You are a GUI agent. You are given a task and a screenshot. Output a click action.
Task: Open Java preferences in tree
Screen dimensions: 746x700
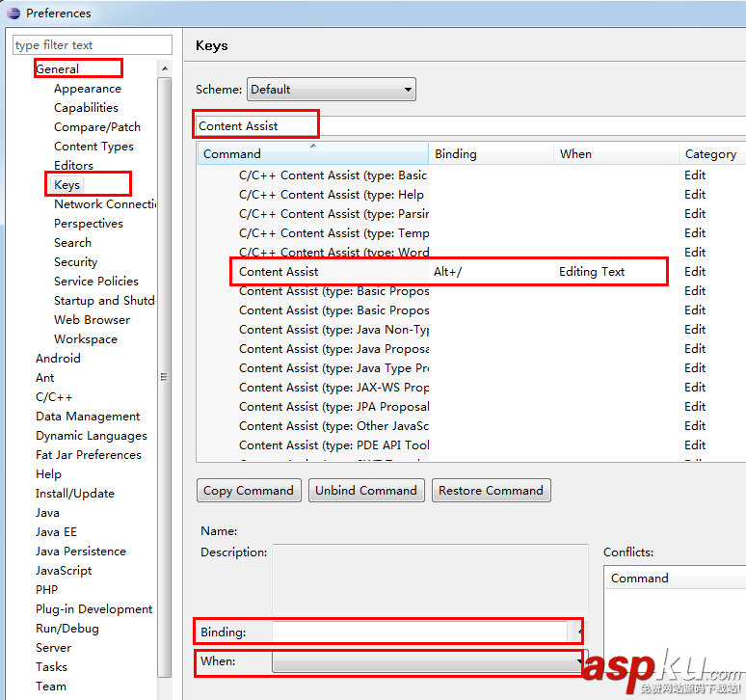(x=47, y=513)
